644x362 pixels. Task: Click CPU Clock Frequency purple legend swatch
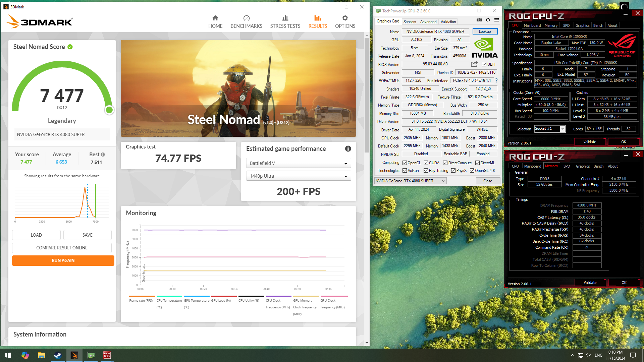tap(278, 296)
